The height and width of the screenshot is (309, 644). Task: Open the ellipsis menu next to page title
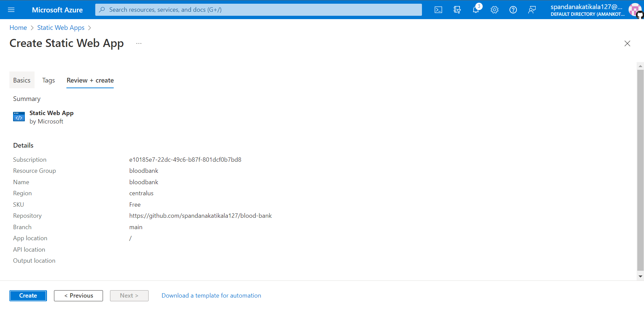click(139, 43)
